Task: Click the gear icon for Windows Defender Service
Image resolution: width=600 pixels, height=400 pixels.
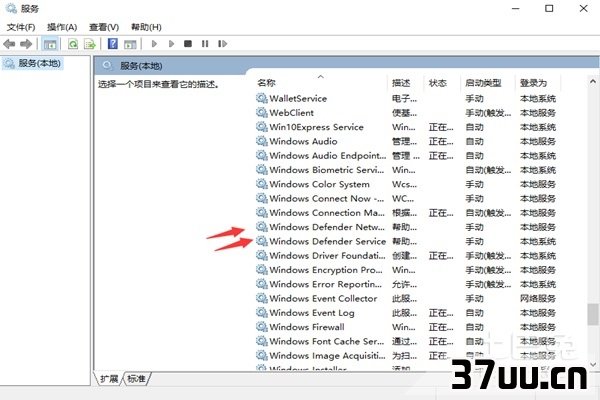Action: (x=262, y=241)
